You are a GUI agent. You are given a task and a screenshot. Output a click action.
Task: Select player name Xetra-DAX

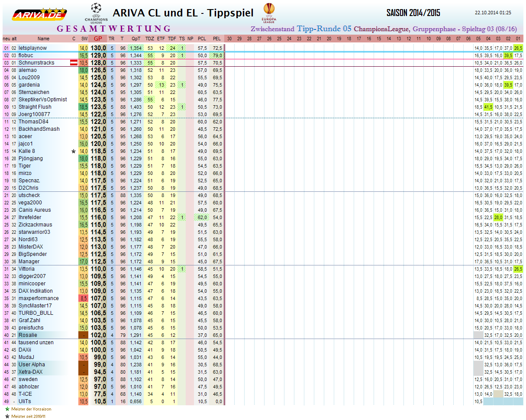tap(31, 372)
